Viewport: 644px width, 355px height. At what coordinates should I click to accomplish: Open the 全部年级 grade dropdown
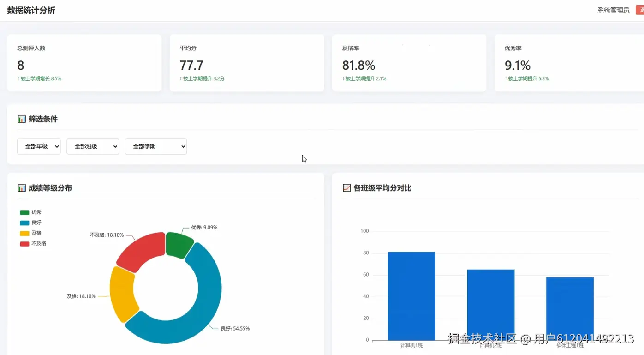(x=39, y=146)
